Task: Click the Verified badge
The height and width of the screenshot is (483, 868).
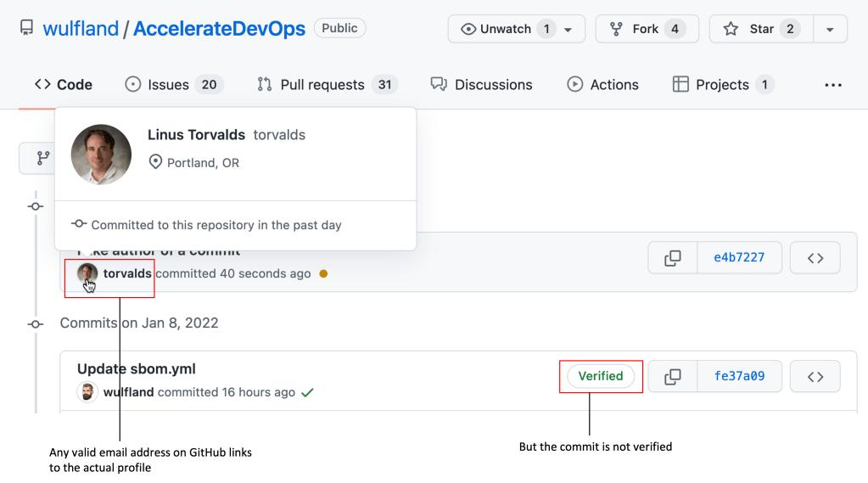Action: pyautogui.click(x=601, y=376)
